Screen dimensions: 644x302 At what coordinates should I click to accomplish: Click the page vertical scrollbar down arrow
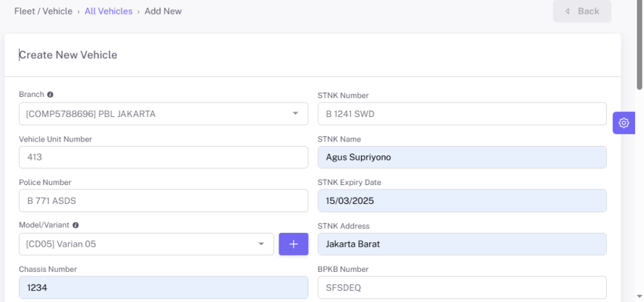pyautogui.click(x=640, y=296)
